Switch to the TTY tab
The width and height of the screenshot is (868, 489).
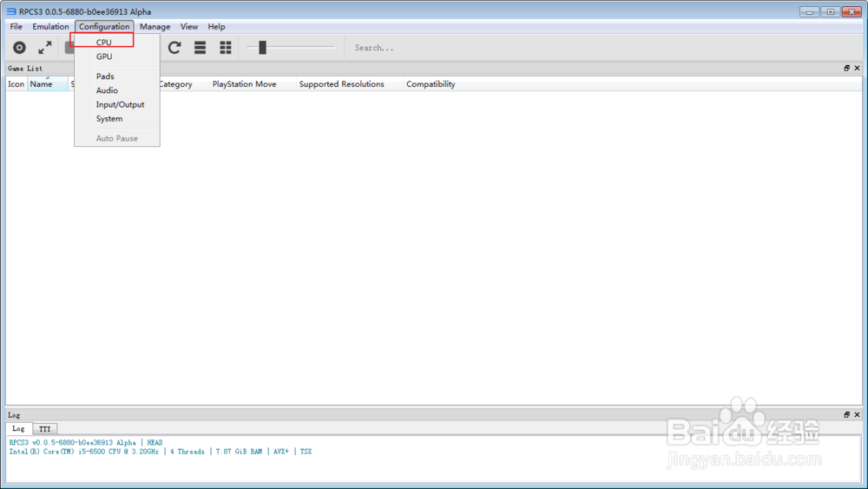[45, 429]
